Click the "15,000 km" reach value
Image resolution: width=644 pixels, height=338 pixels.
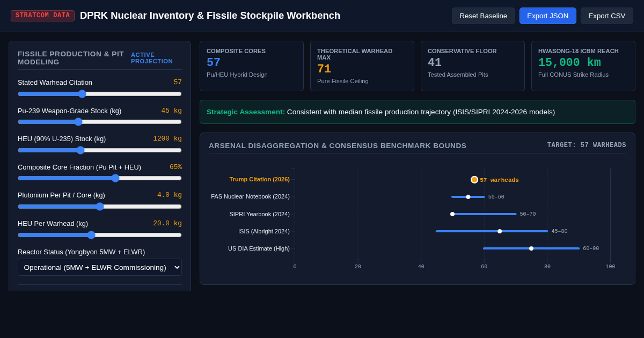(569, 63)
